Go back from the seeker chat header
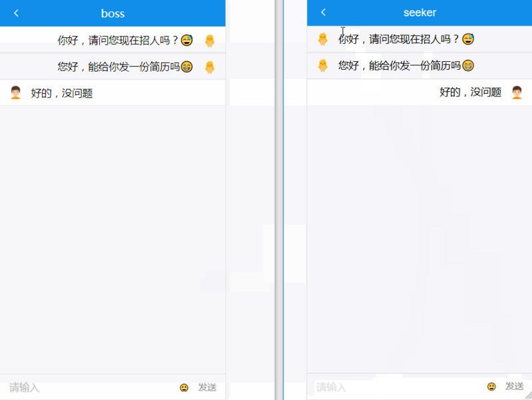The image size is (532, 400). click(x=323, y=13)
